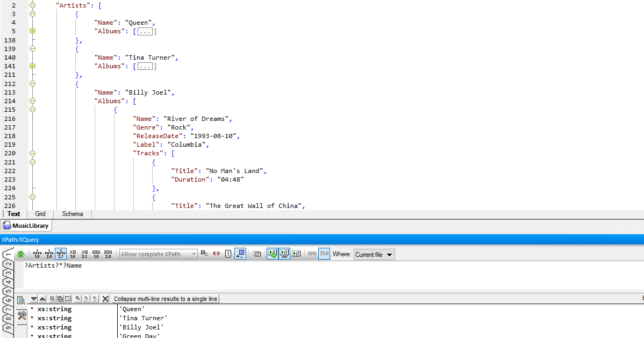The height and width of the screenshot is (338, 644).
Task: Click the find magnifier icon in results toolbar
Action: point(77,299)
